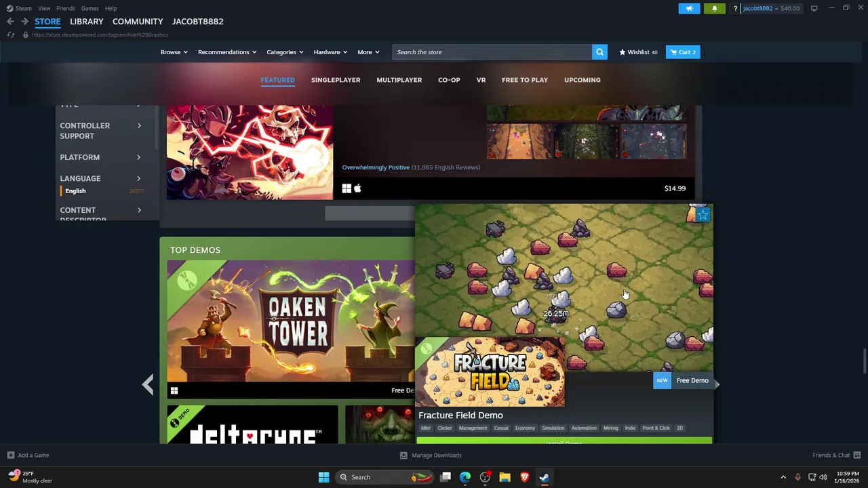
Task: Go to previous Top Demos slide
Action: [x=148, y=384]
